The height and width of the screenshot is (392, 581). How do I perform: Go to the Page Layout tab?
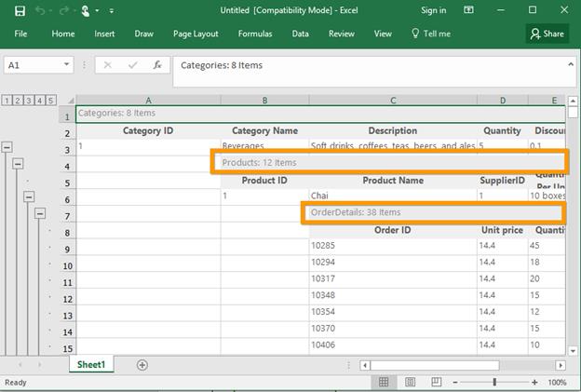pyautogui.click(x=196, y=34)
